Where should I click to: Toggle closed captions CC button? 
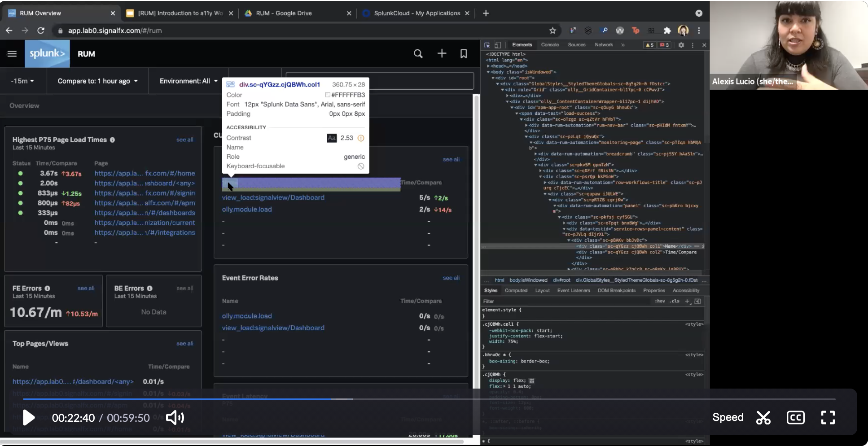(x=795, y=418)
